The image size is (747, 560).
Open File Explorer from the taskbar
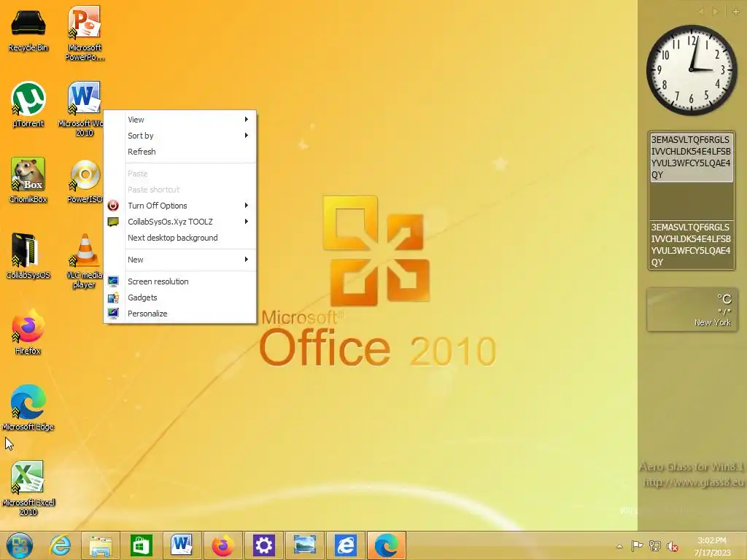[100, 545]
